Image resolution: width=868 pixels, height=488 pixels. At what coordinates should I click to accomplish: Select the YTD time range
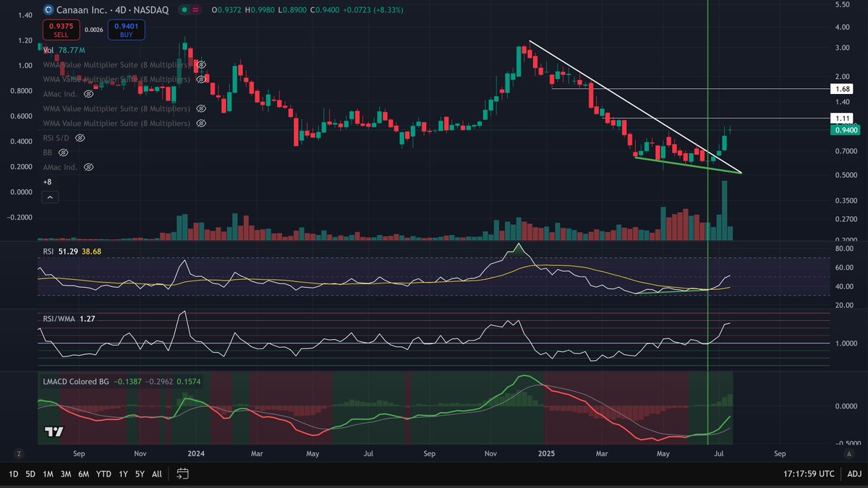click(104, 474)
